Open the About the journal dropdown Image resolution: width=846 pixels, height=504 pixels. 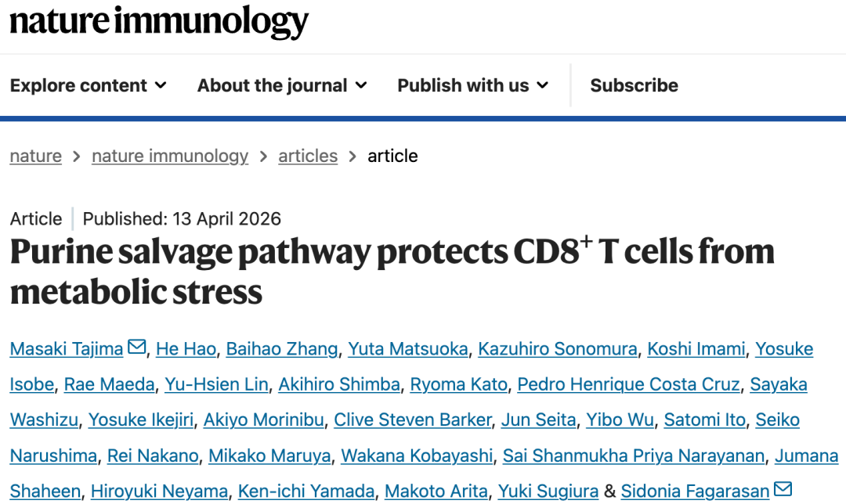click(282, 85)
